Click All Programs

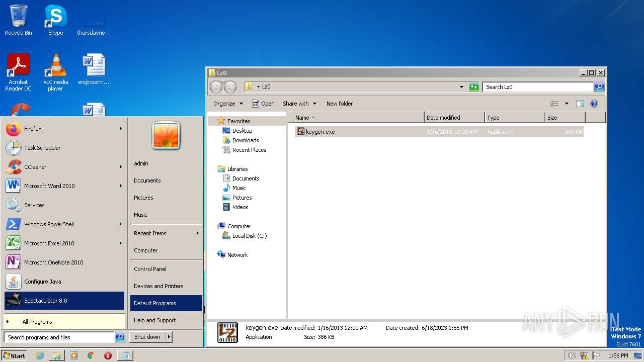tap(64, 322)
